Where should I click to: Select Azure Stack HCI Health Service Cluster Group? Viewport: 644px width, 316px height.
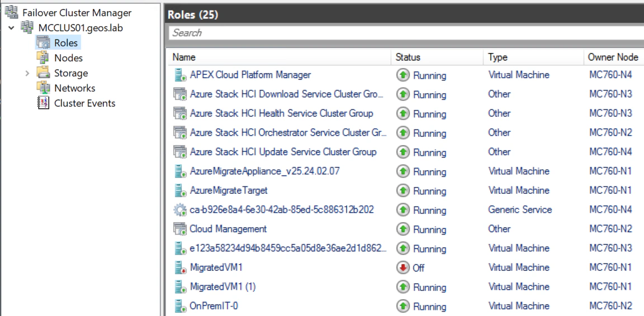(x=281, y=113)
